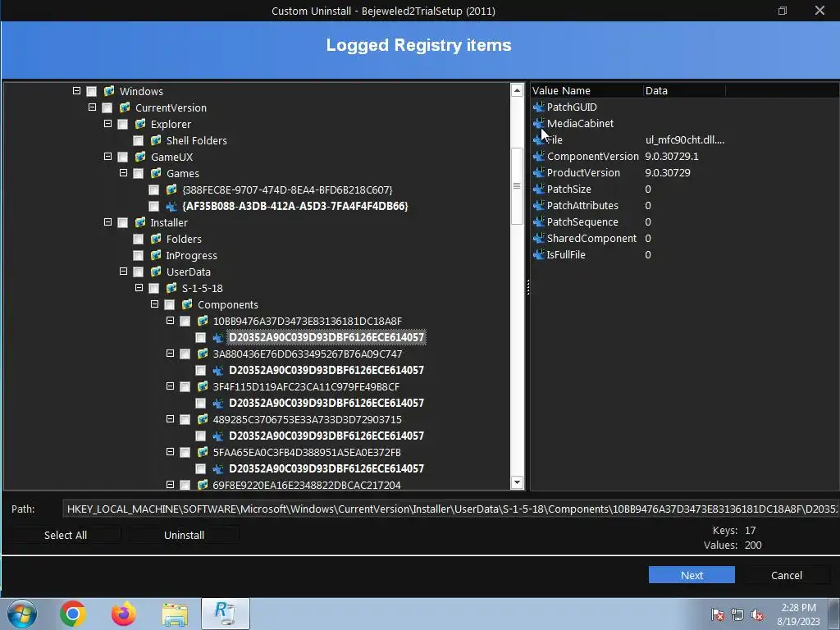840x630 pixels.
Task: Click the Value Name column header
Action: pyautogui.click(x=587, y=90)
